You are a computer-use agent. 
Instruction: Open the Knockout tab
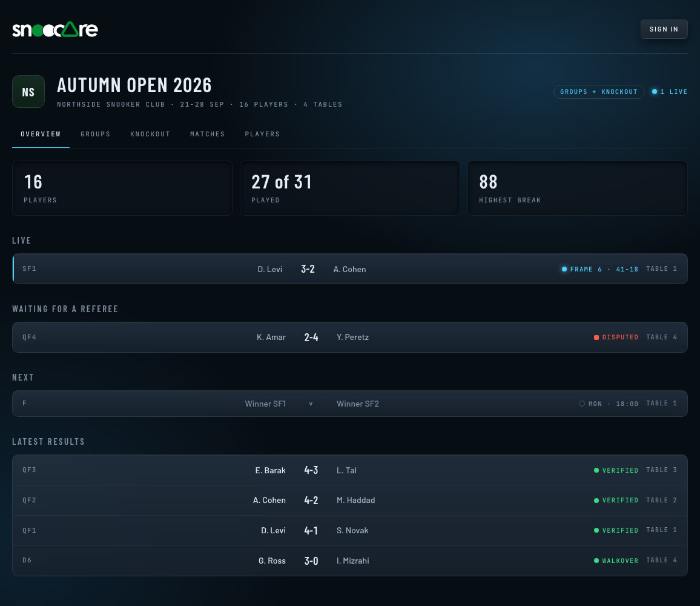[x=150, y=134]
